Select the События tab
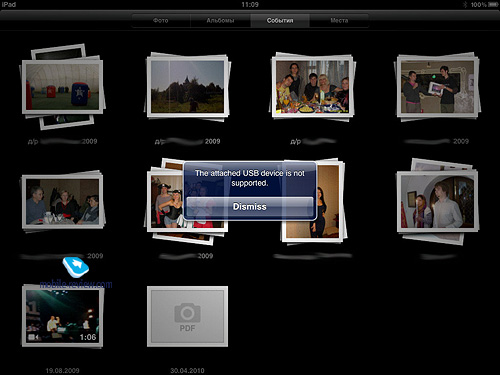 tap(280, 21)
